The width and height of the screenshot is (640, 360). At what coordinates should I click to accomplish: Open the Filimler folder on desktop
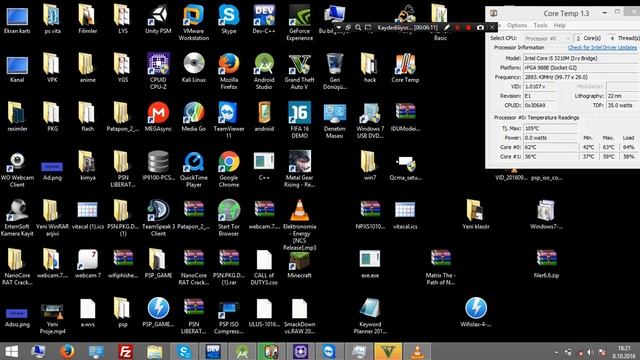87,20
